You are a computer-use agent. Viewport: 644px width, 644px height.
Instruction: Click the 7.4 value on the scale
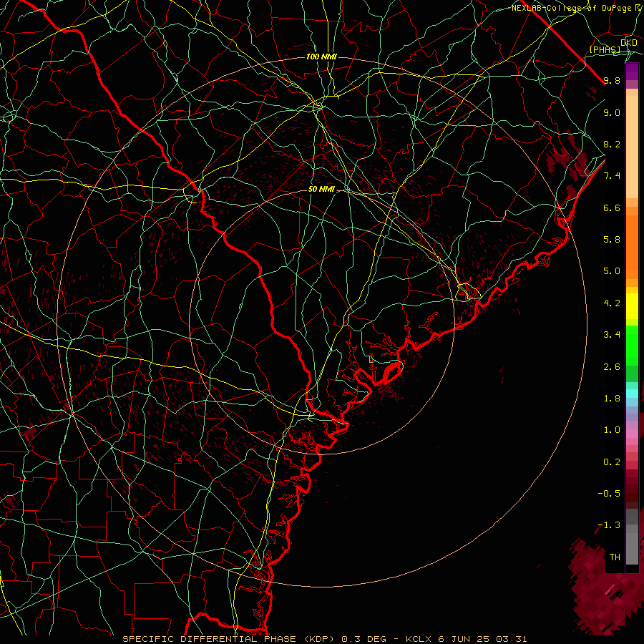(x=612, y=176)
